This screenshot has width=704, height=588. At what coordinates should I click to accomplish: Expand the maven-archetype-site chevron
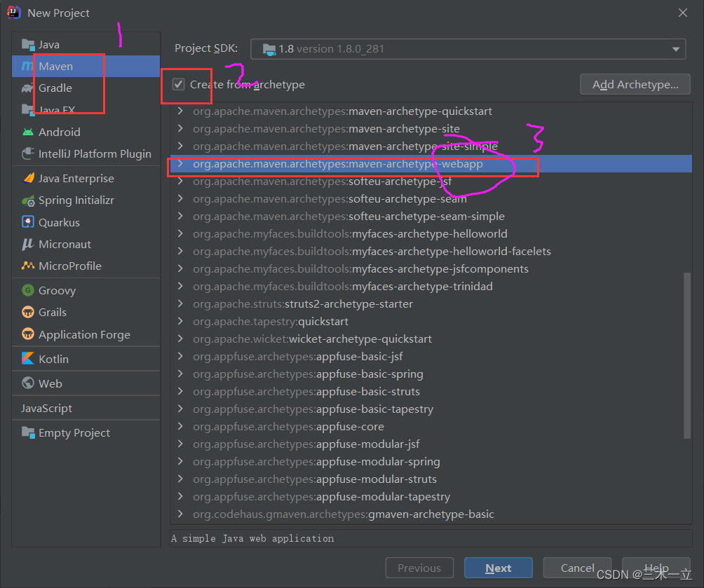pos(180,128)
